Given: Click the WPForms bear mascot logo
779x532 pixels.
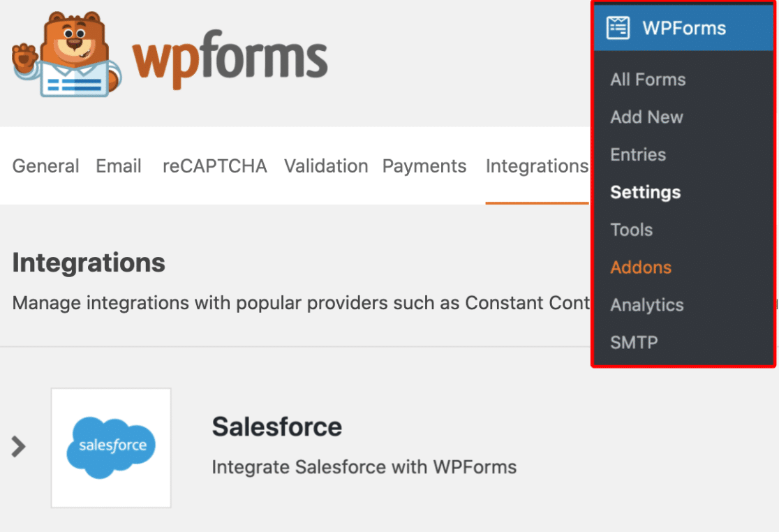Looking at the screenshot, I should (x=67, y=54).
